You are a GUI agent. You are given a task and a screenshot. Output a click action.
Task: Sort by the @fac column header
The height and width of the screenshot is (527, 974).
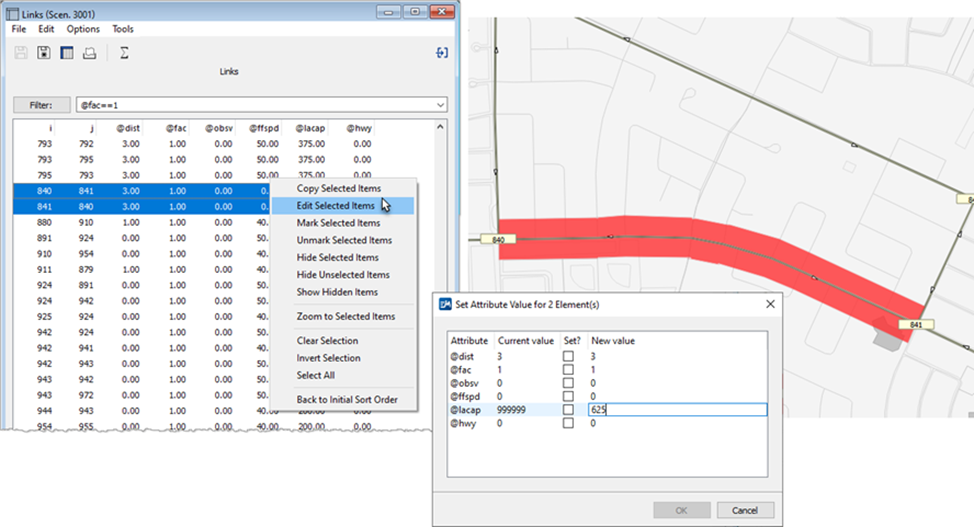[176, 128]
